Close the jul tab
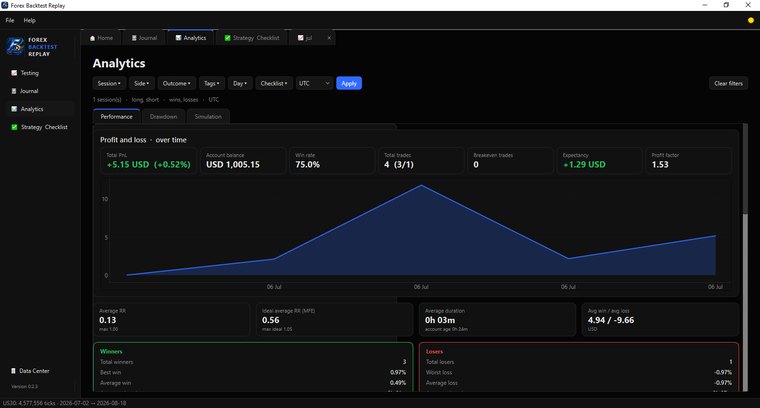The height and width of the screenshot is (408, 760). tap(329, 38)
